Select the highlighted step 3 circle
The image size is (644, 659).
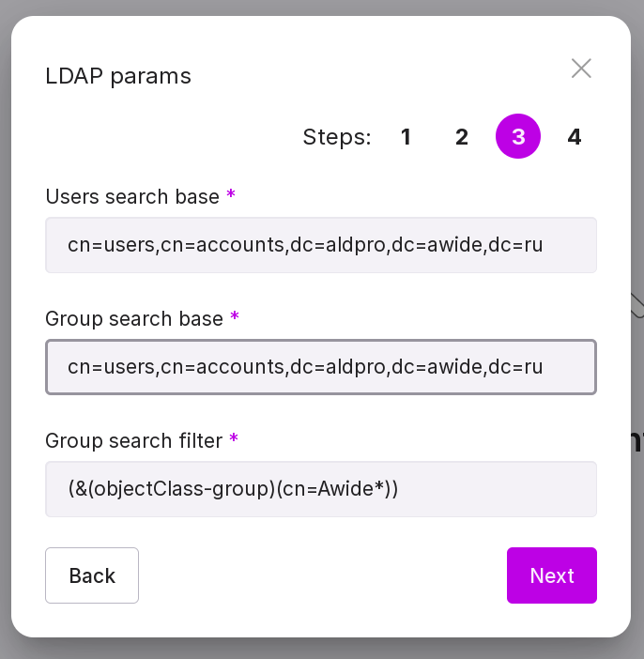[518, 137]
